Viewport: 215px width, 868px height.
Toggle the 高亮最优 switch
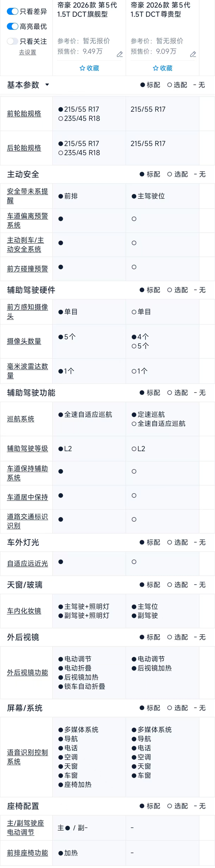(x=12, y=26)
